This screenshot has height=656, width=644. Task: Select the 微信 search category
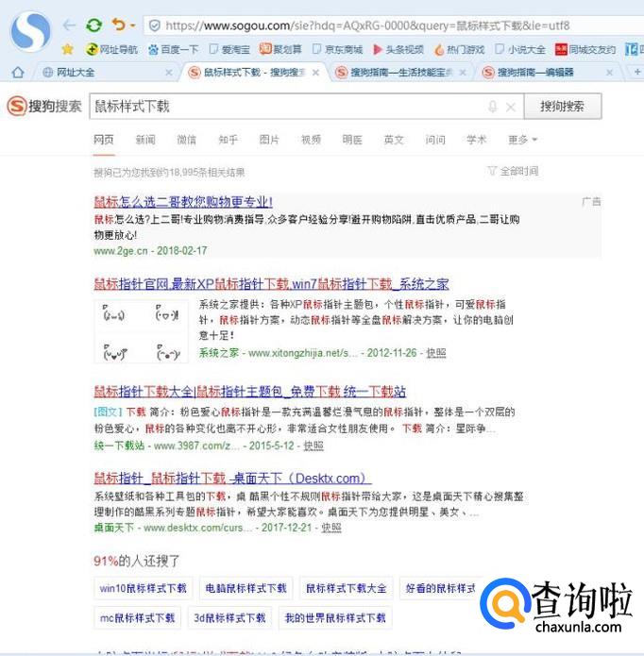click(187, 140)
